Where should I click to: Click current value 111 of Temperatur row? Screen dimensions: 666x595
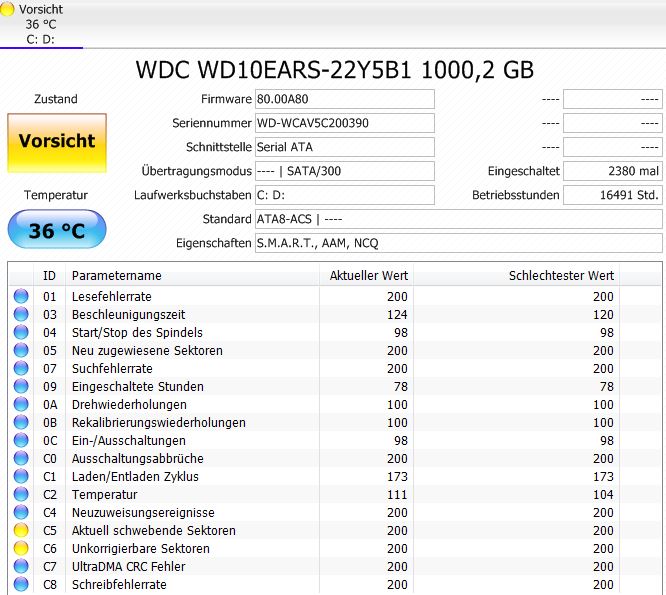coord(397,495)
